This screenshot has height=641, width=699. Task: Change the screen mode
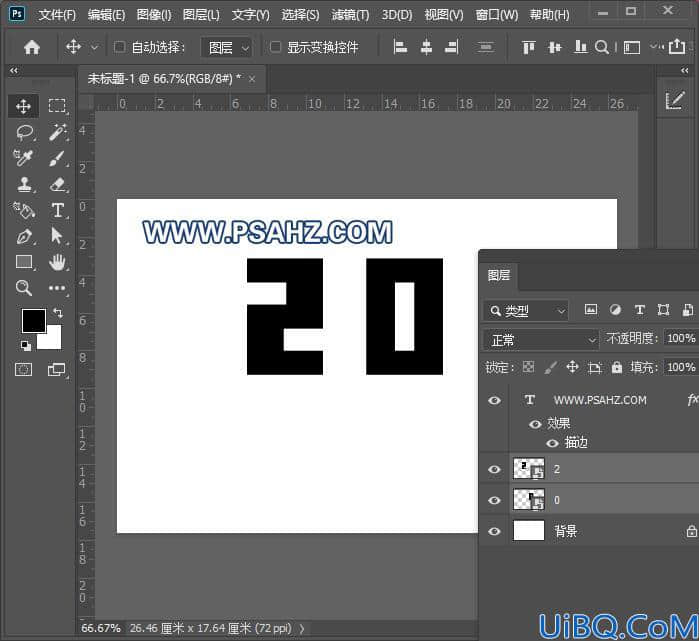click(57, 370)
